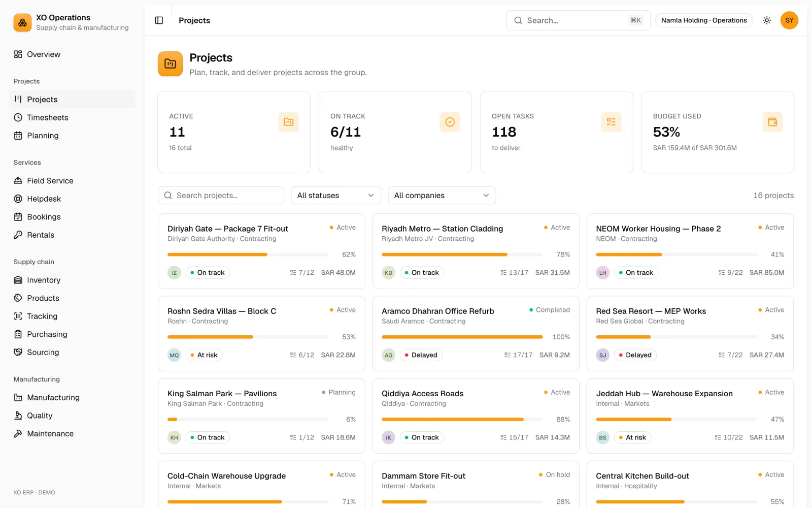Image resolution: width=812 pixels, height=508 pixels.
Task: Go to Planning calendar item
Action: tap(73, 136)
